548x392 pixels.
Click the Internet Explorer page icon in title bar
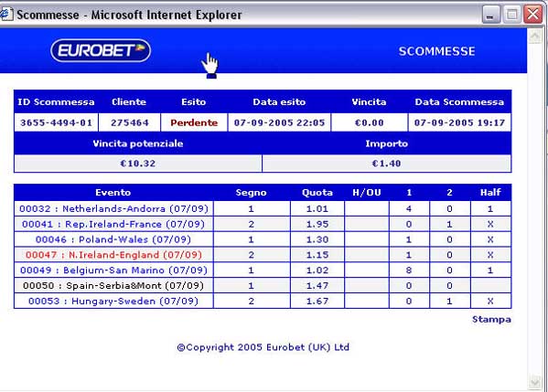pos(5,15)
